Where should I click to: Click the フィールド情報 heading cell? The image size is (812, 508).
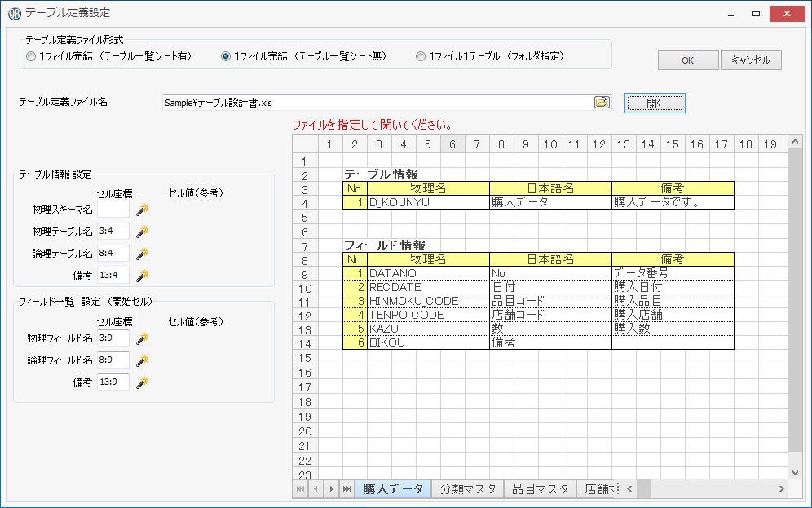point(385,245)
